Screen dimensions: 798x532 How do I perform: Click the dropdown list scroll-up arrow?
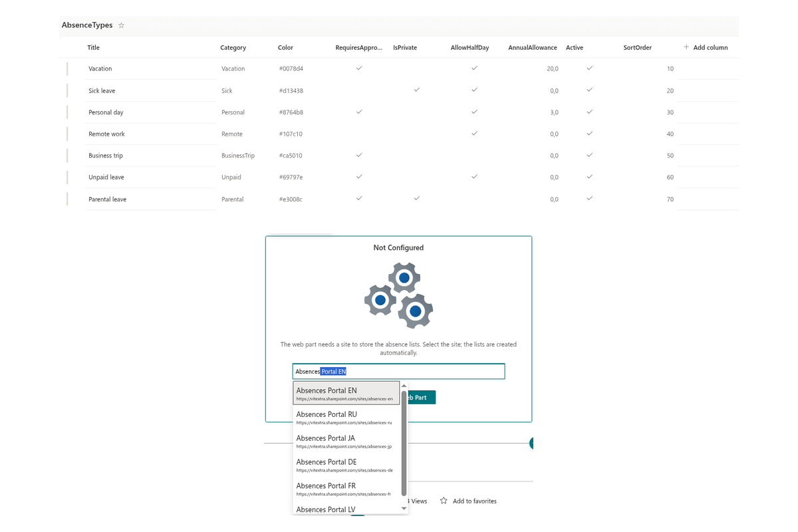pos(404,386)
